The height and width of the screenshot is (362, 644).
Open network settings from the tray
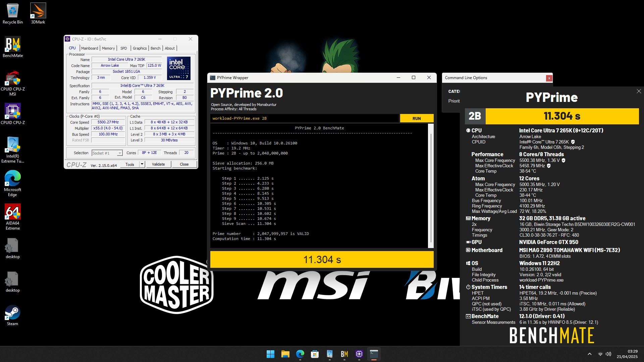[600, 354]
